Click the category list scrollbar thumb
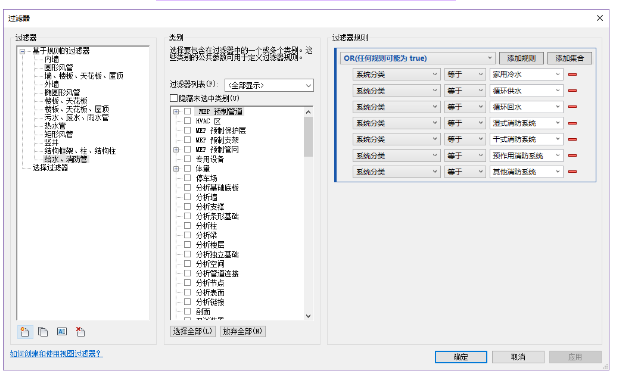Image resolution: width=617 pixels, height=377 pixels. coord(308,137)
